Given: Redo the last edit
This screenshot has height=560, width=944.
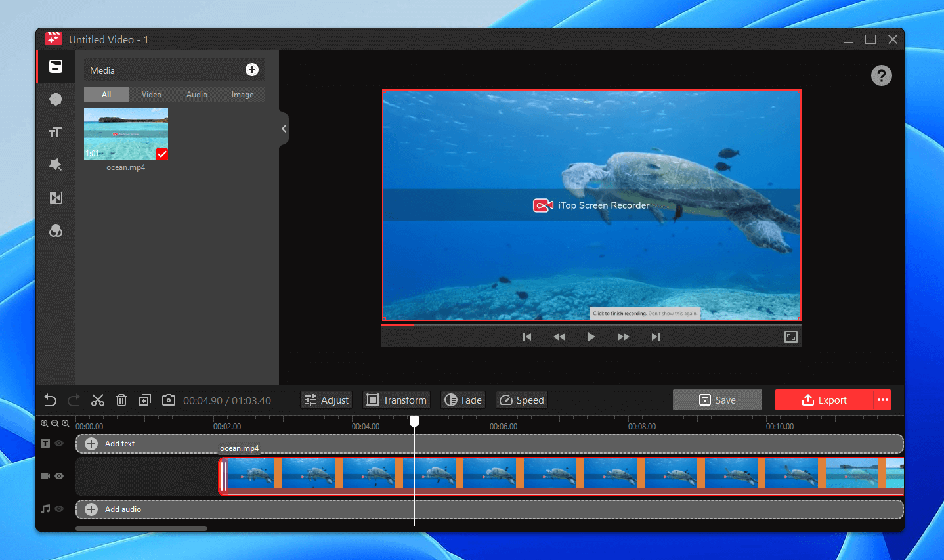Looking at the screenshot, I should 74,400.
